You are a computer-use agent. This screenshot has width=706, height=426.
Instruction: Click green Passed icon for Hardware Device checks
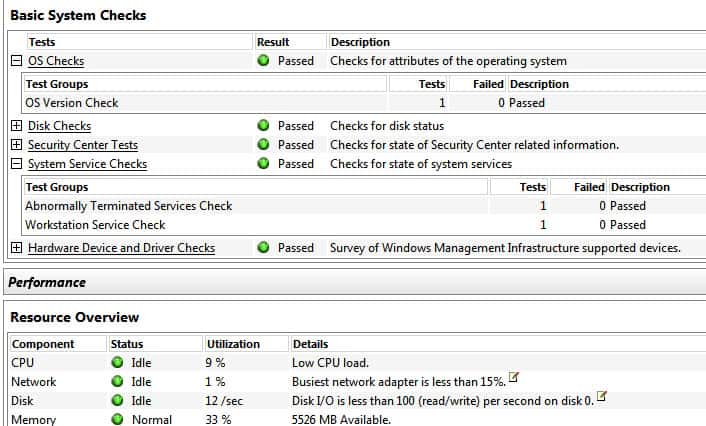[264, 248]
